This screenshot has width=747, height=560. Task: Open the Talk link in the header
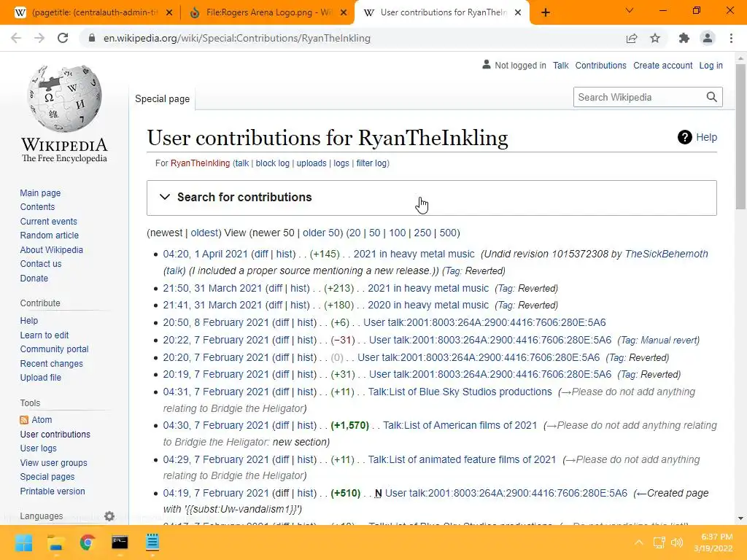tap(561, 65)
